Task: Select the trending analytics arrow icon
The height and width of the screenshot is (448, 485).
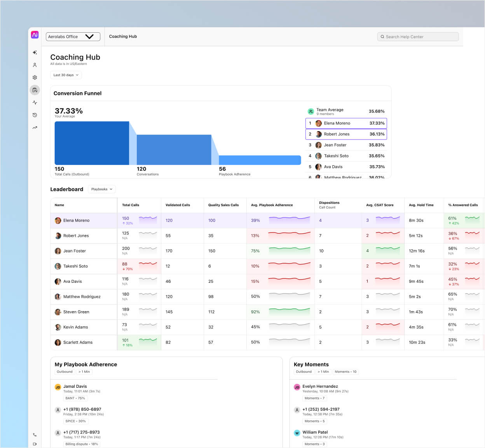Action: (x=35, y=127)
